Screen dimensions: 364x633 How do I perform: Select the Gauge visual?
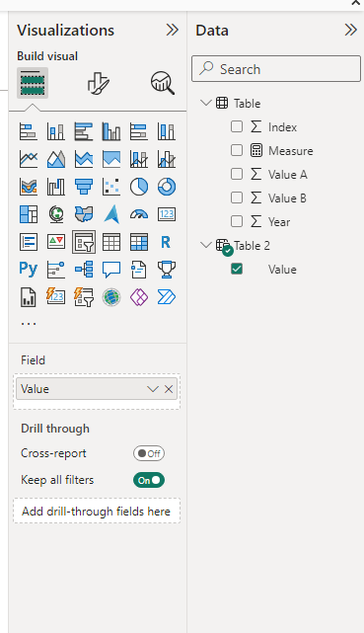pos(139,214)
